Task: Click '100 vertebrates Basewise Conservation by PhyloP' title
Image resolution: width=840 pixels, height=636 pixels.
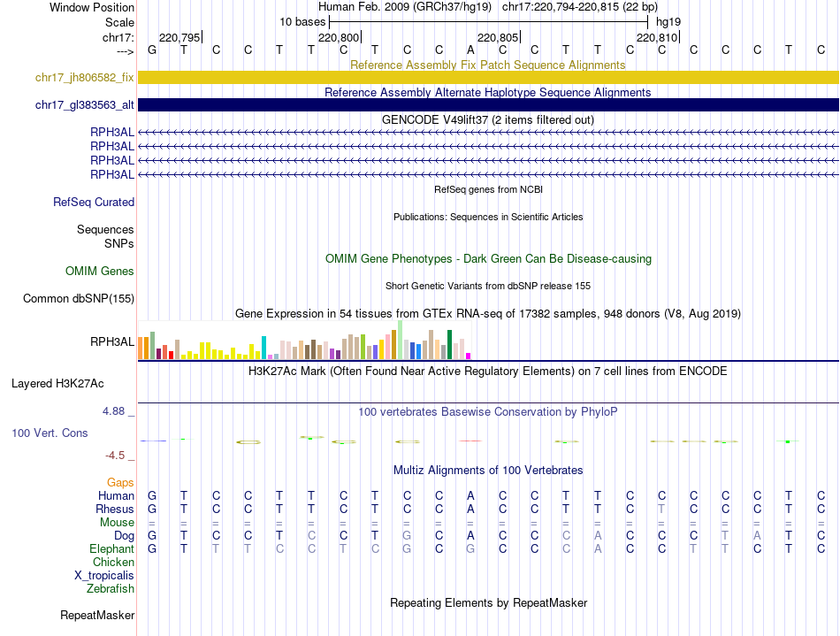Action: tap(488, 411)
